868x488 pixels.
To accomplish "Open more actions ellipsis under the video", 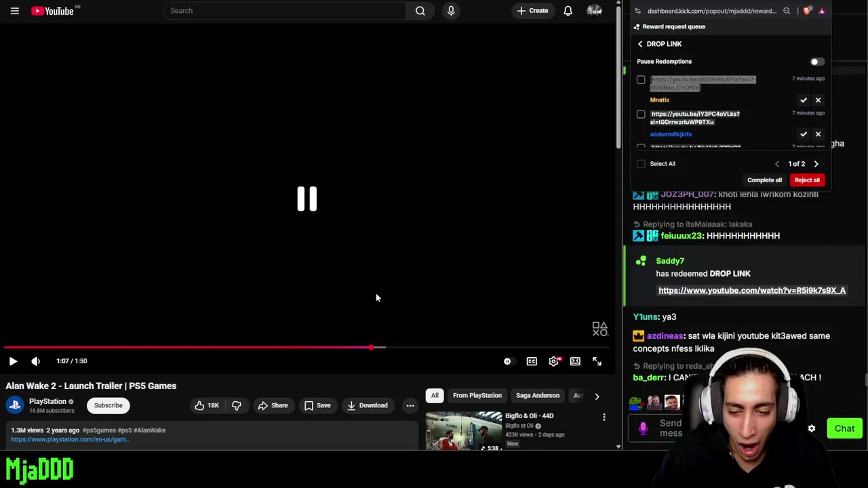I will [410, 405].
